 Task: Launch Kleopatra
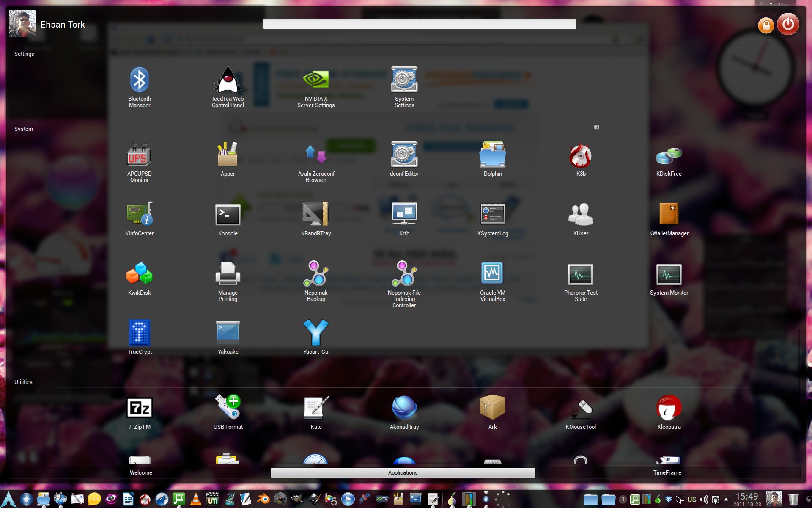[669, 412]
